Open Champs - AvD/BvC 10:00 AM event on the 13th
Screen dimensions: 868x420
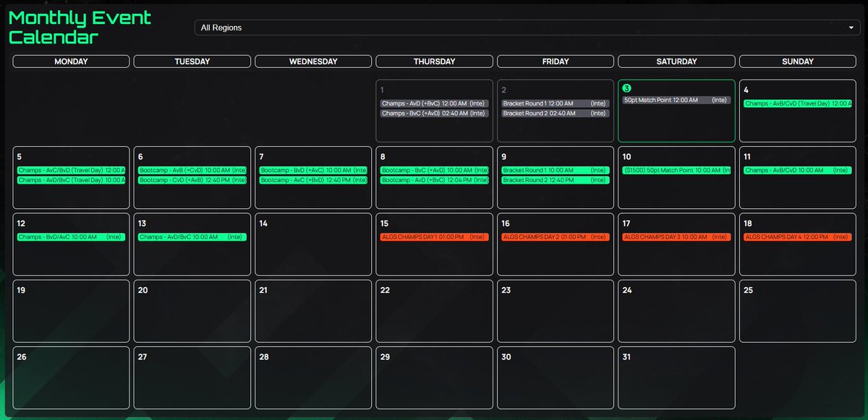[x=192, y=236]
